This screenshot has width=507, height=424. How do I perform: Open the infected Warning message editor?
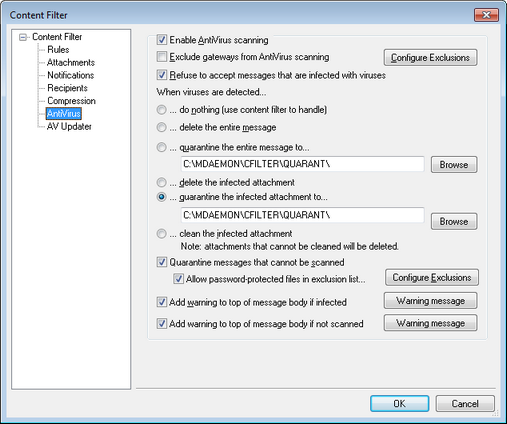(430, 301)
